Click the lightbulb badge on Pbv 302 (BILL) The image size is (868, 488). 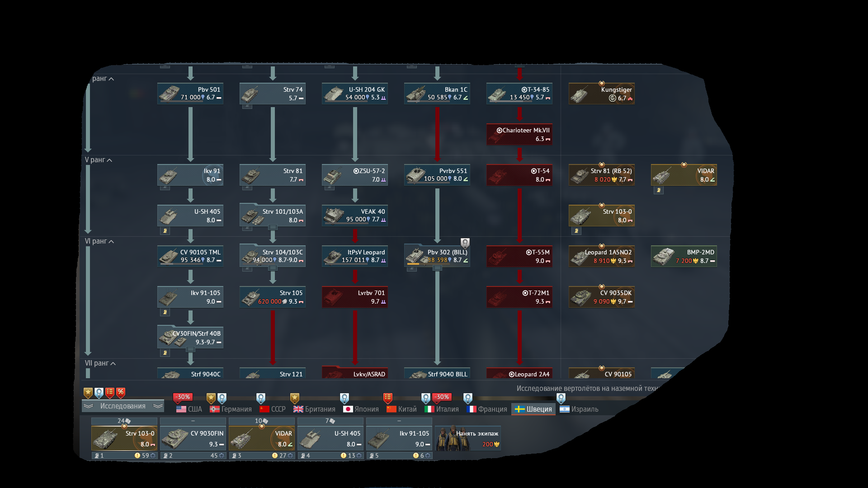tap(465, 243)
